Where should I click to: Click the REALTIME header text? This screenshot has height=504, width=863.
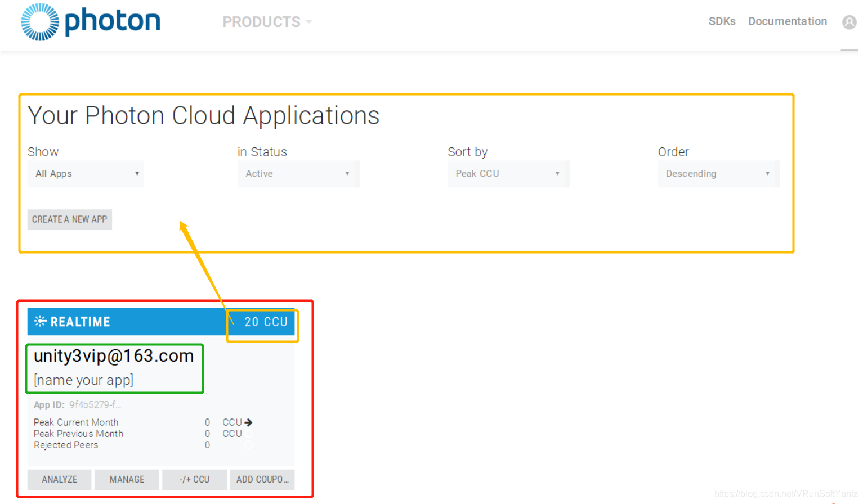[x=80, y=322]
